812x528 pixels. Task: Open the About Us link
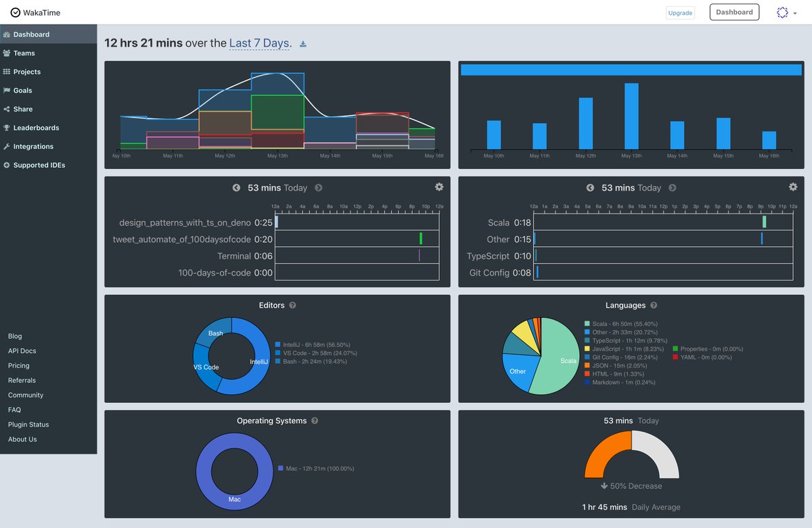point(22,439)
